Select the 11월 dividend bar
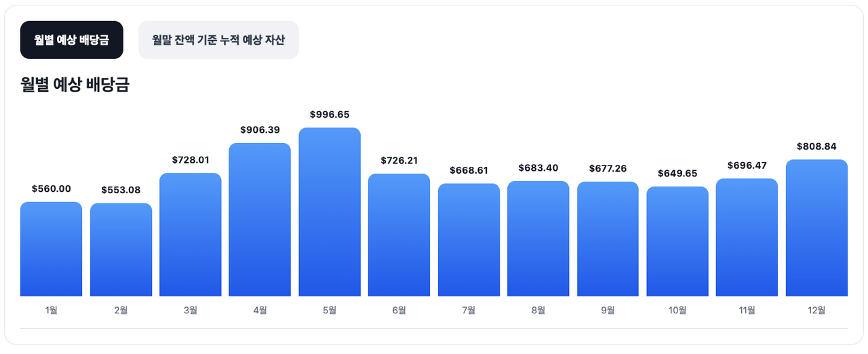 pyautogui.click(x=747, y=238)
